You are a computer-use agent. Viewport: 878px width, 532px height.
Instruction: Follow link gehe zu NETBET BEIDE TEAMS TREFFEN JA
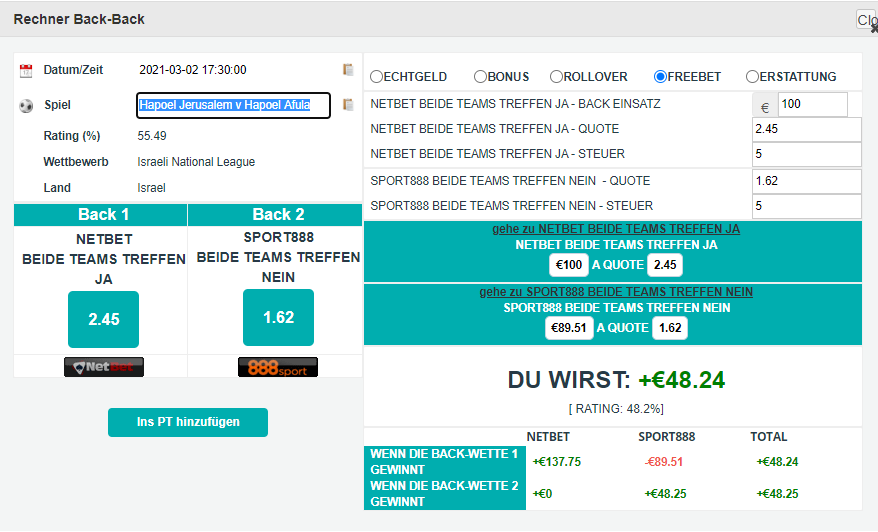pos(616,228)
